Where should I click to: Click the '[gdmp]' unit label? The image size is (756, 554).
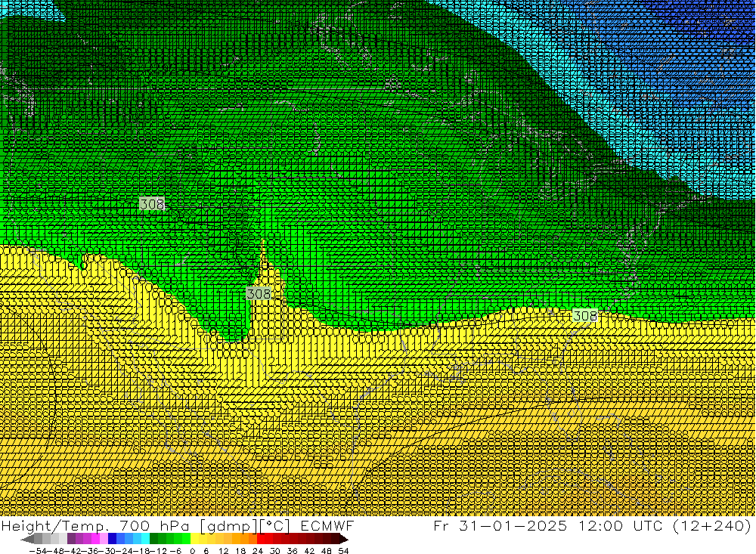[x=228, y=526]
